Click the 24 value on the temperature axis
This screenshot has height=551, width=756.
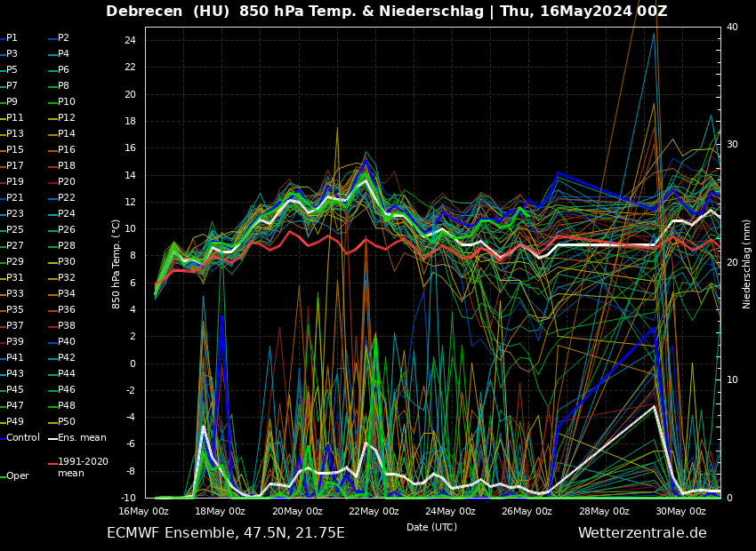click(x=130, y=41)
